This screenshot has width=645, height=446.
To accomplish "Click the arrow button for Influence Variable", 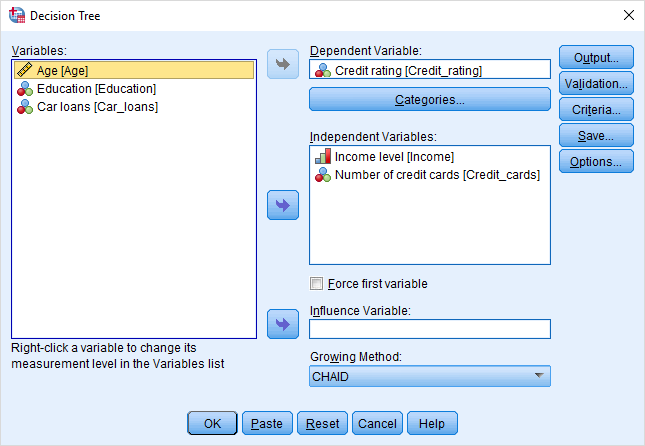I will (283, 324).
